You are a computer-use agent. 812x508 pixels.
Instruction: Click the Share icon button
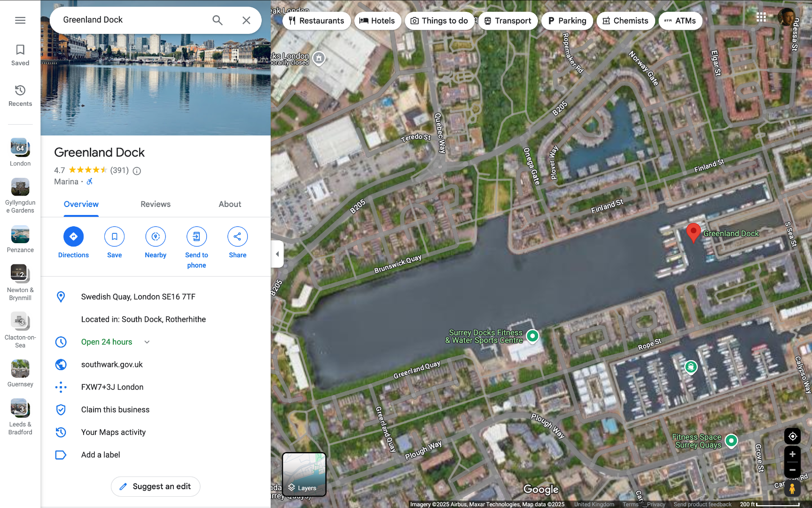pos(237,237)
